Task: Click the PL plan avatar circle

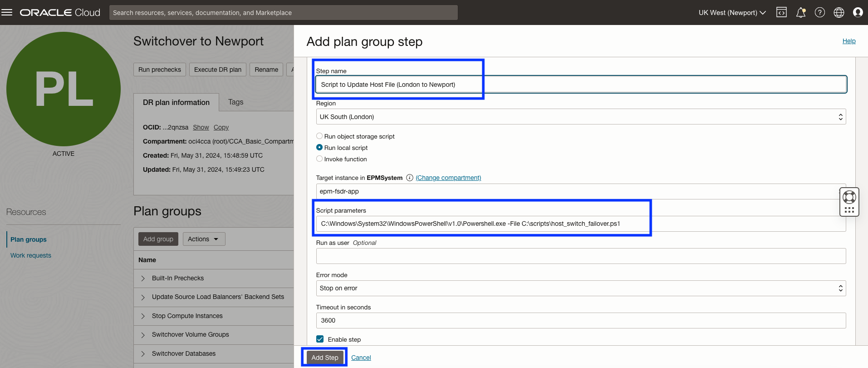Action: point(64,89)
